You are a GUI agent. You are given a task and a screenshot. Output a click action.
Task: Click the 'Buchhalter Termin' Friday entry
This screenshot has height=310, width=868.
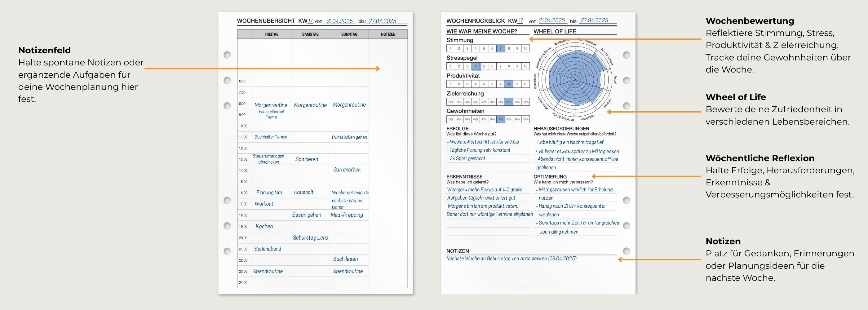point(271,137)
